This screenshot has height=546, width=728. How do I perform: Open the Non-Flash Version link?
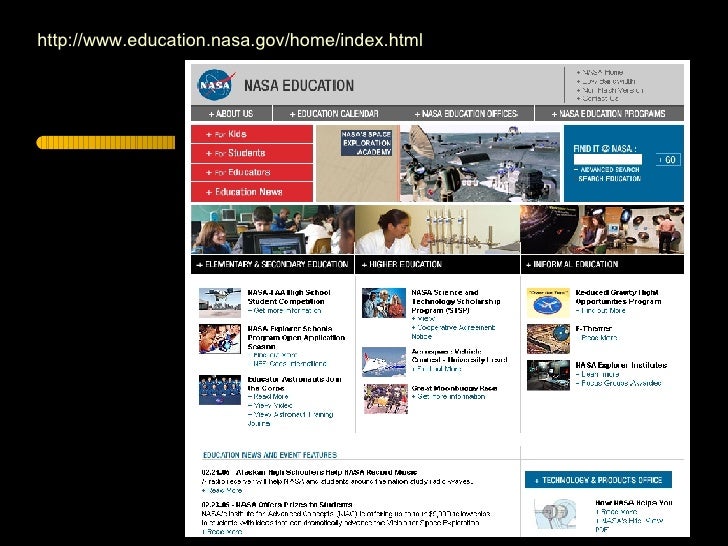[610, 90]
